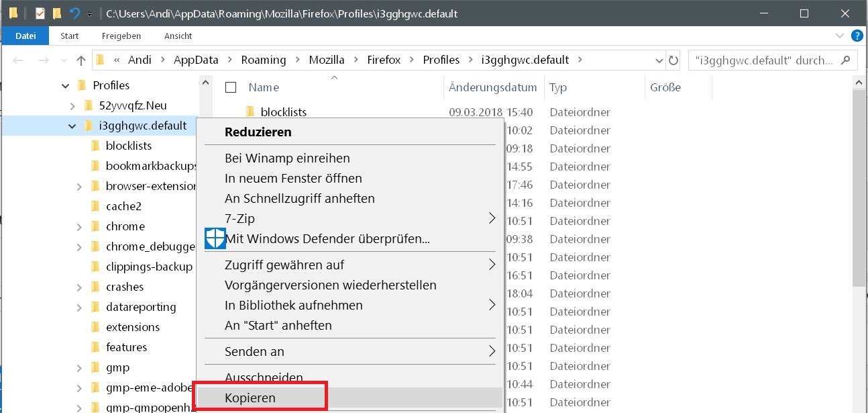Select features folder in the tree
The width and height of the screenshot is (868, 413).
click(x=126, y=347)
